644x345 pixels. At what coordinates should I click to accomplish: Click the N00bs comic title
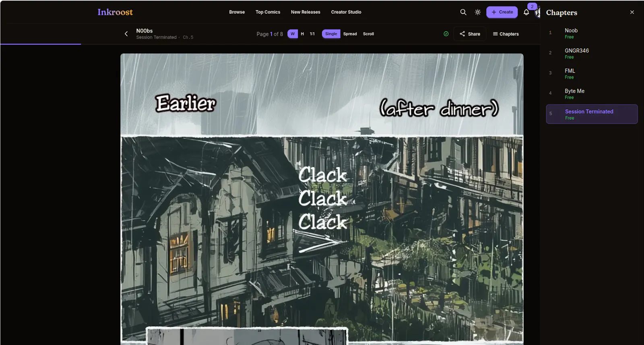144,31
